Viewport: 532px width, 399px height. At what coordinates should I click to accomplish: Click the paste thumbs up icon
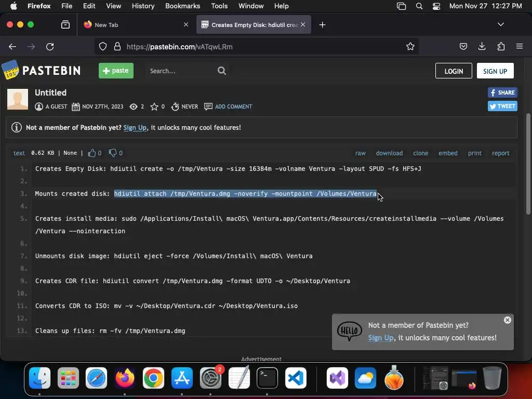[91, 153]
